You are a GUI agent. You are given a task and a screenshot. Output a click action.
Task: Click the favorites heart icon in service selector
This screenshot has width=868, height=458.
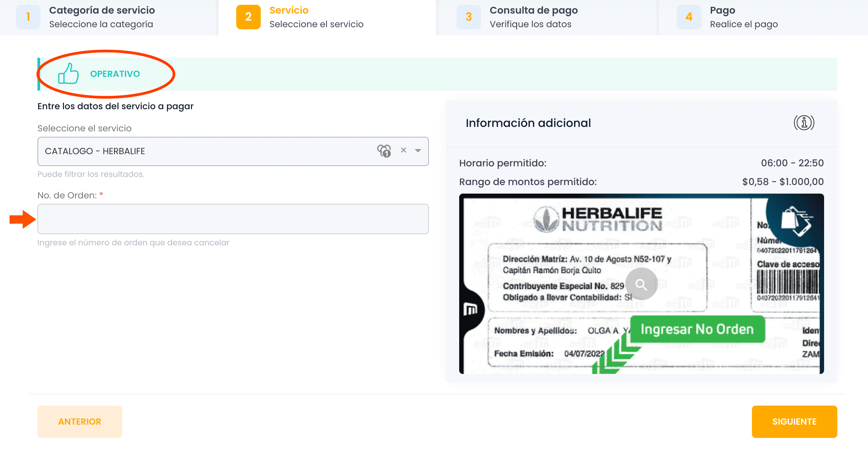(384, 151)
